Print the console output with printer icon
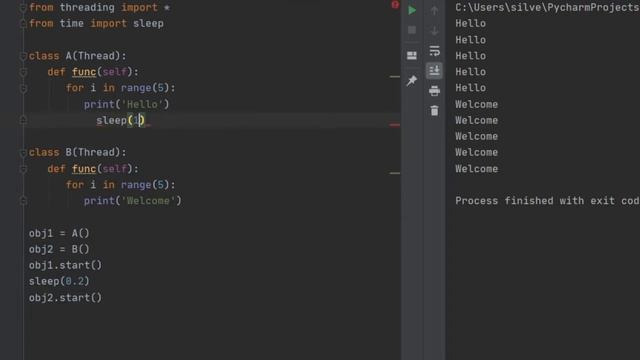The image size is (640, 360). pyautogui.click(x=434, y=91)
